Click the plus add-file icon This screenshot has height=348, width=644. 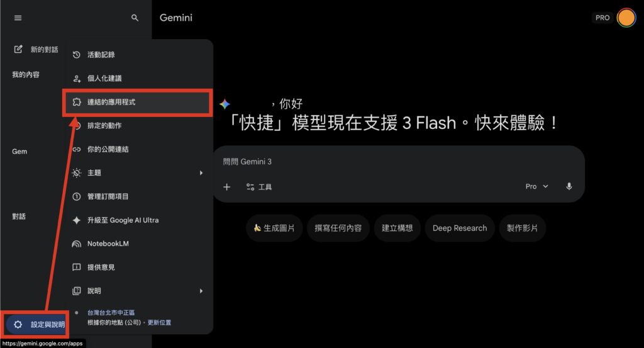click(226, 187)
